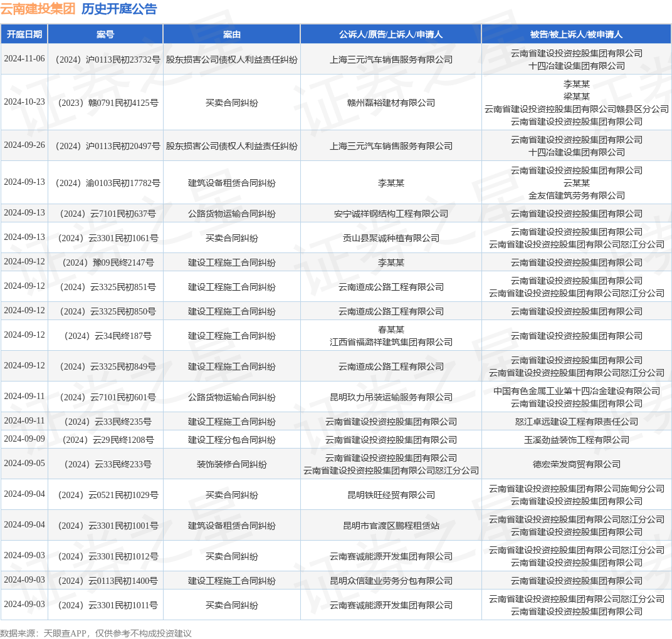Click plaintiff 昆明市官渡区鹏程租赁站

click(x=391, y=526)
